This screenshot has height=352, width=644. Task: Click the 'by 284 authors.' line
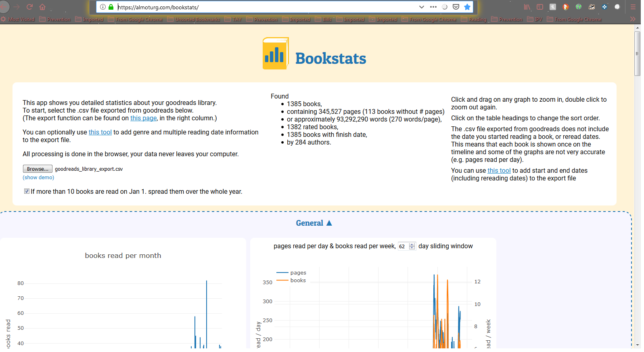click(x=309, y=142)
